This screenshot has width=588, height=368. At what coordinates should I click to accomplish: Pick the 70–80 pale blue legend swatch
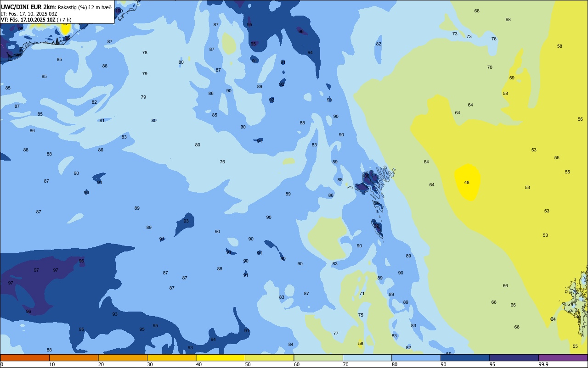(x=367, y=357)
